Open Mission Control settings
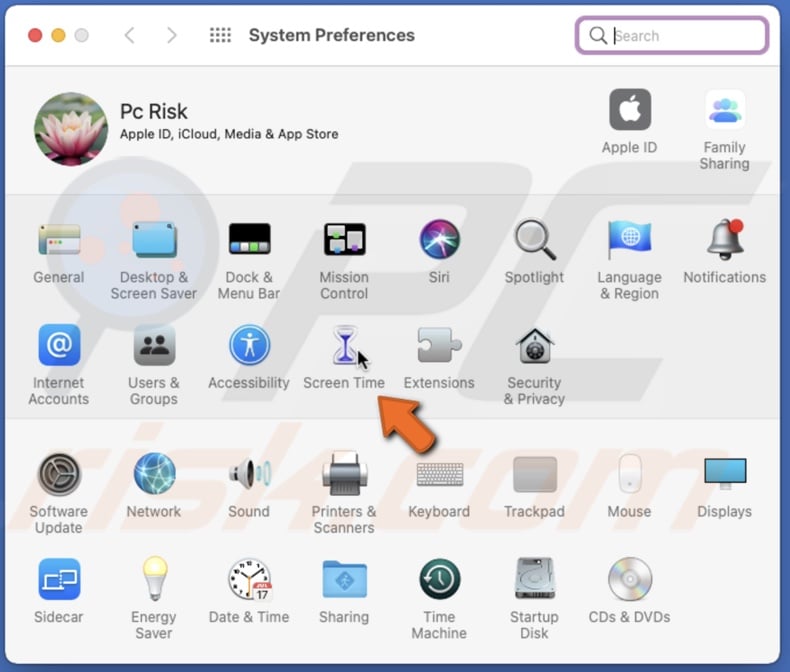This screenshot has height=672, width=790. pos(344,241)
